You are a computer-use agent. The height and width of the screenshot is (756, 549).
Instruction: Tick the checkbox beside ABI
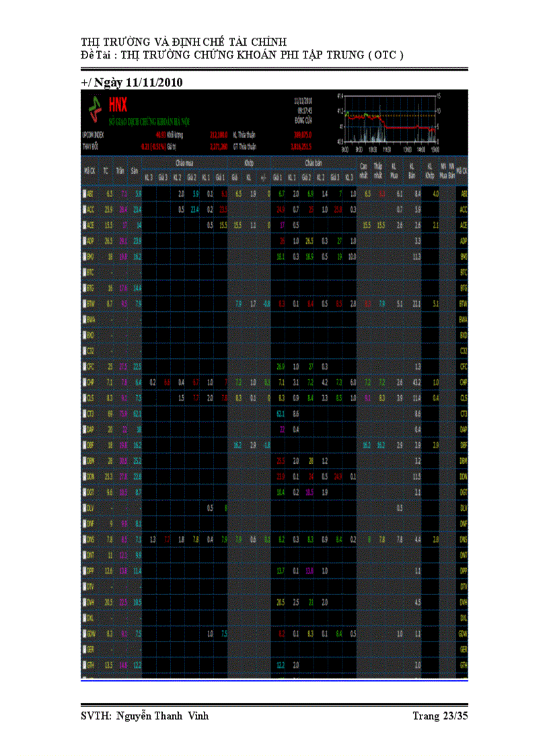[84, 194]
